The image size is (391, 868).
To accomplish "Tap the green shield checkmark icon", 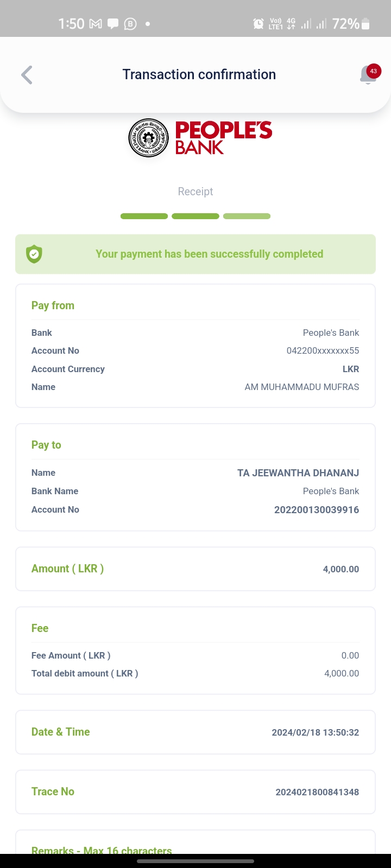I will (34, 254).
